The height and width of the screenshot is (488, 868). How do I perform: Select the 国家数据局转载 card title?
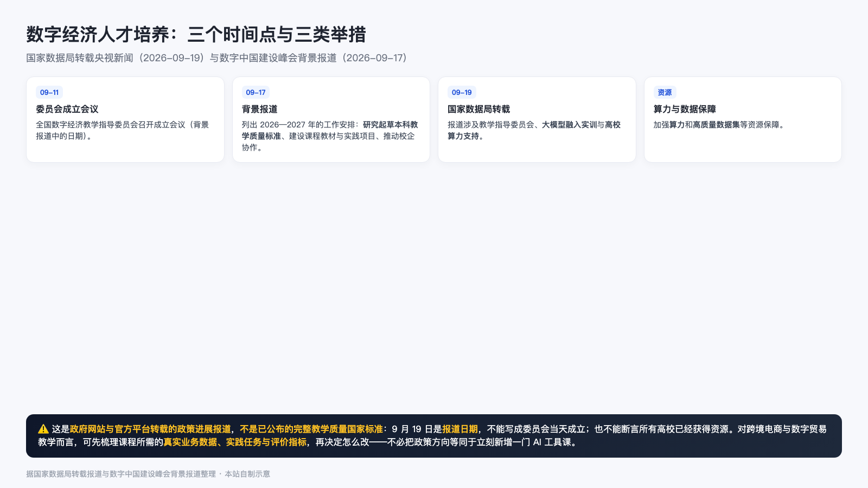479,109
